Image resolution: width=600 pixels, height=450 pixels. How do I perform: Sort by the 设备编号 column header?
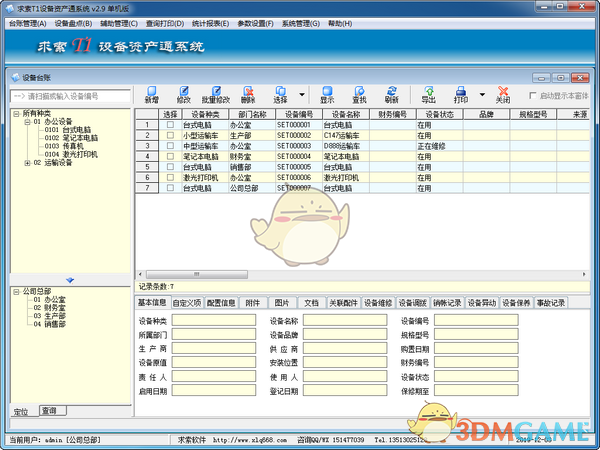[299, 114]
